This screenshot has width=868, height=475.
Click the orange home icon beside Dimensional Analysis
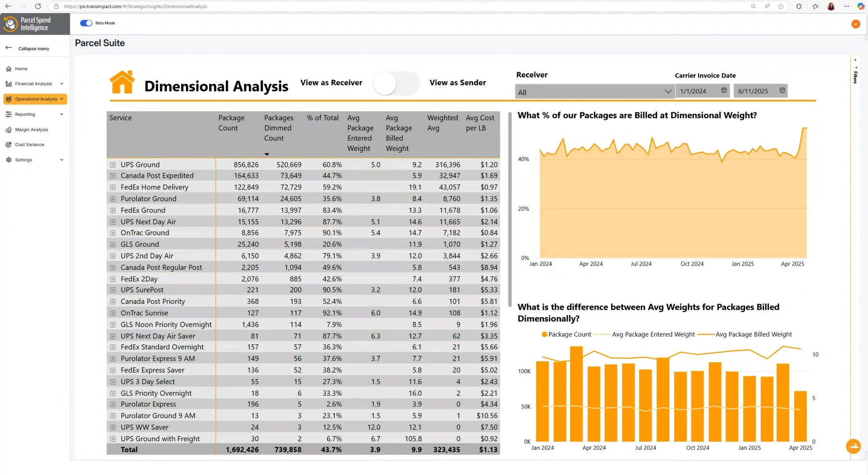click(x=122, y=82)
